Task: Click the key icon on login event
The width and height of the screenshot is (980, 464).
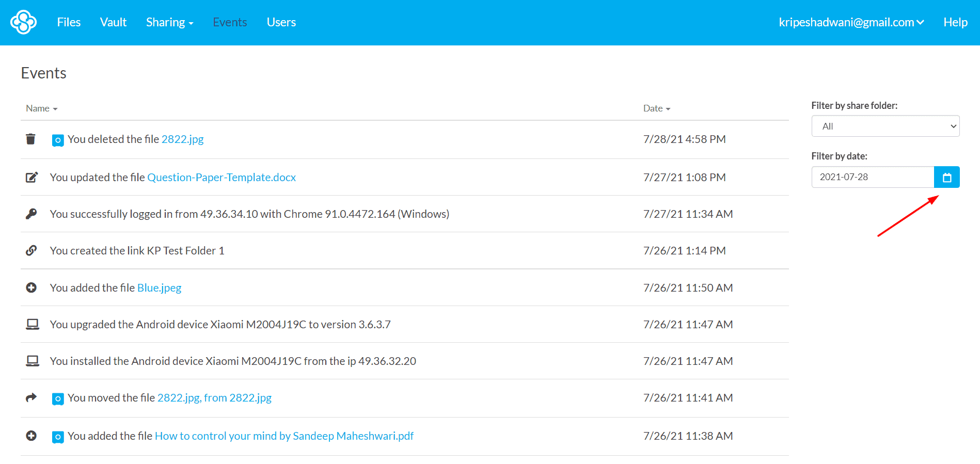Action: coord(31,214)
